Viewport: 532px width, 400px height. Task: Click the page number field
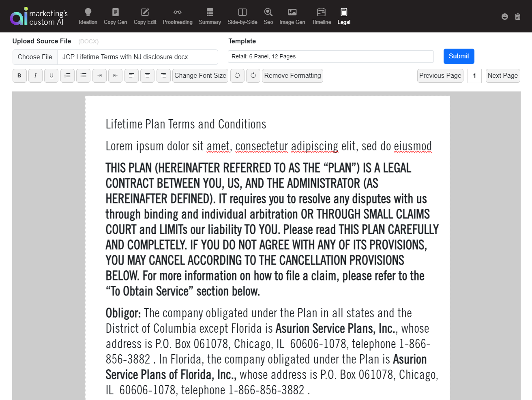474,76
